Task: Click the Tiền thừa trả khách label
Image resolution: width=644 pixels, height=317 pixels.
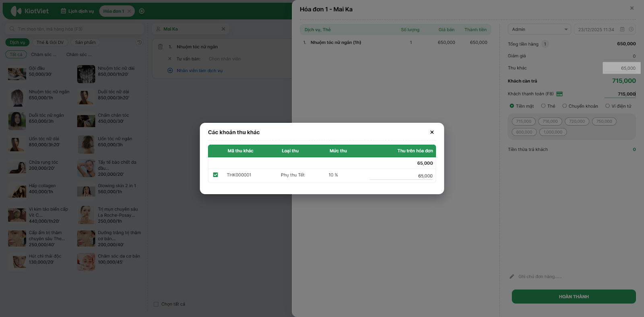Action: (528, 150)
